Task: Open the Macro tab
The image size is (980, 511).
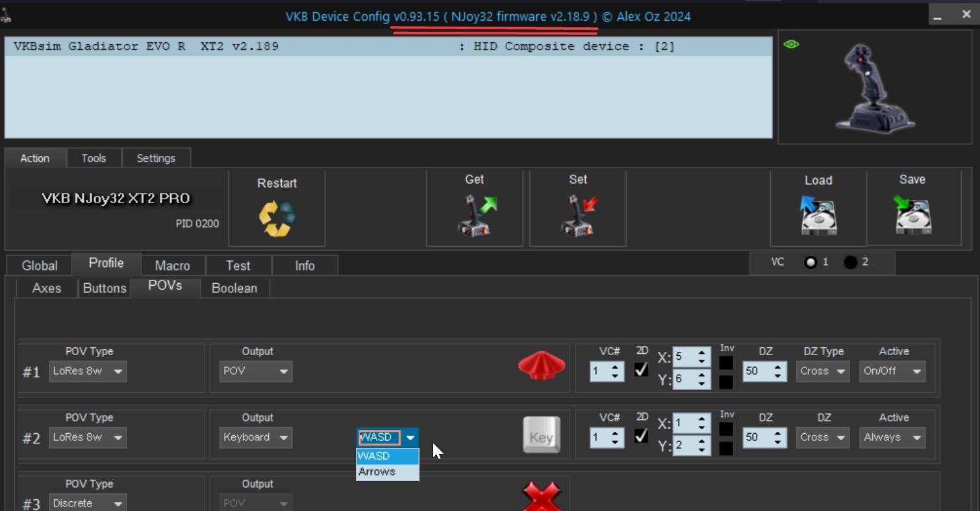Action: point(173,266)
